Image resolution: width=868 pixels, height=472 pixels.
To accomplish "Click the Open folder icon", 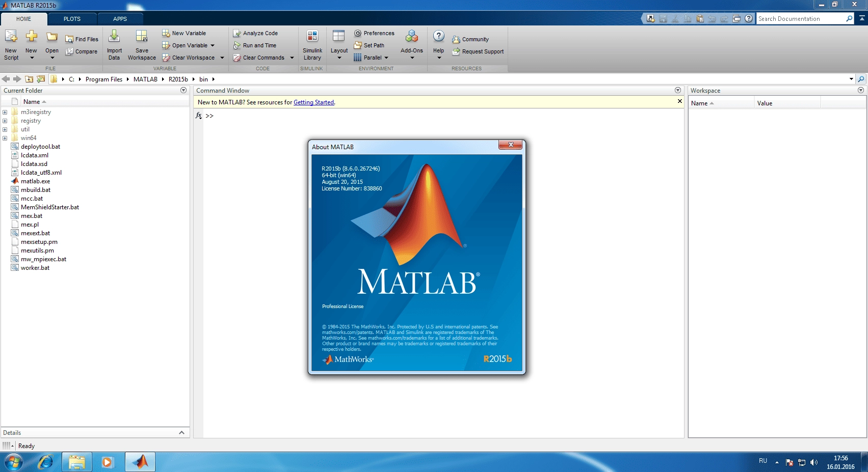I will tap(52, 37).
